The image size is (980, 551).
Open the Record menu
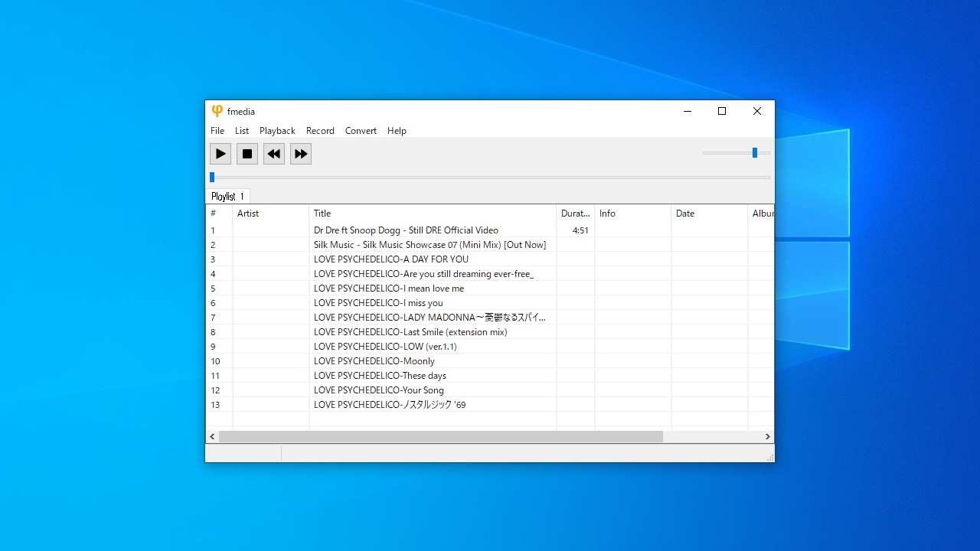pos(320,131)
